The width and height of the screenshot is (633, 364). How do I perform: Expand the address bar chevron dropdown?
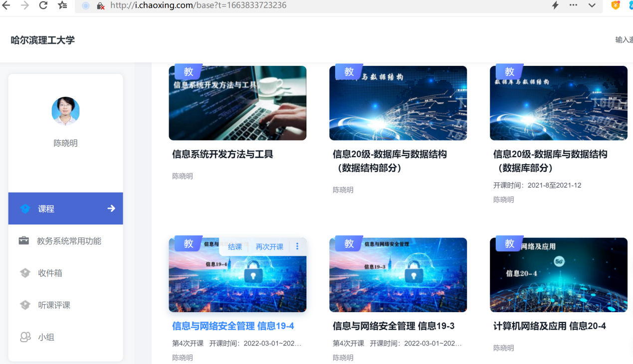click(592, 5)
